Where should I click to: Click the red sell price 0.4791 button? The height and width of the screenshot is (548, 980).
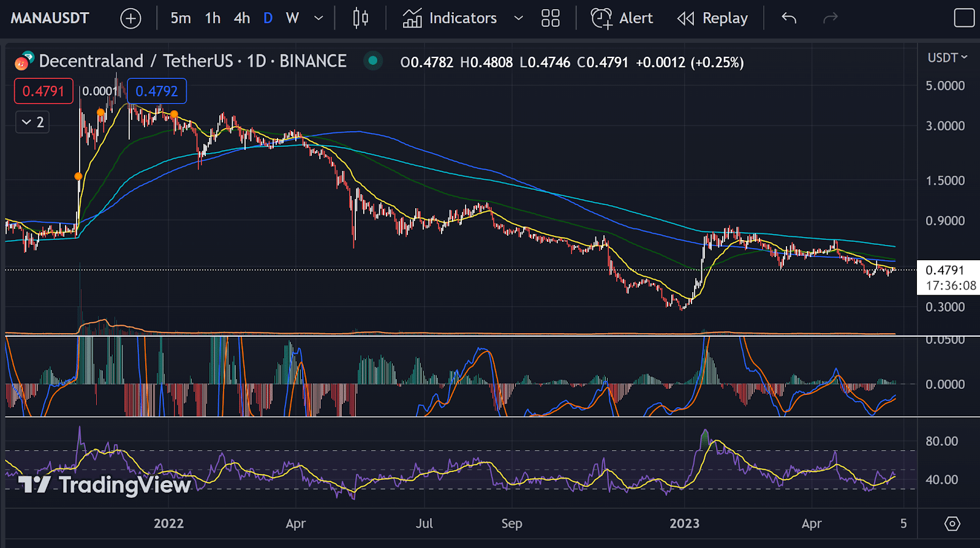43,91
